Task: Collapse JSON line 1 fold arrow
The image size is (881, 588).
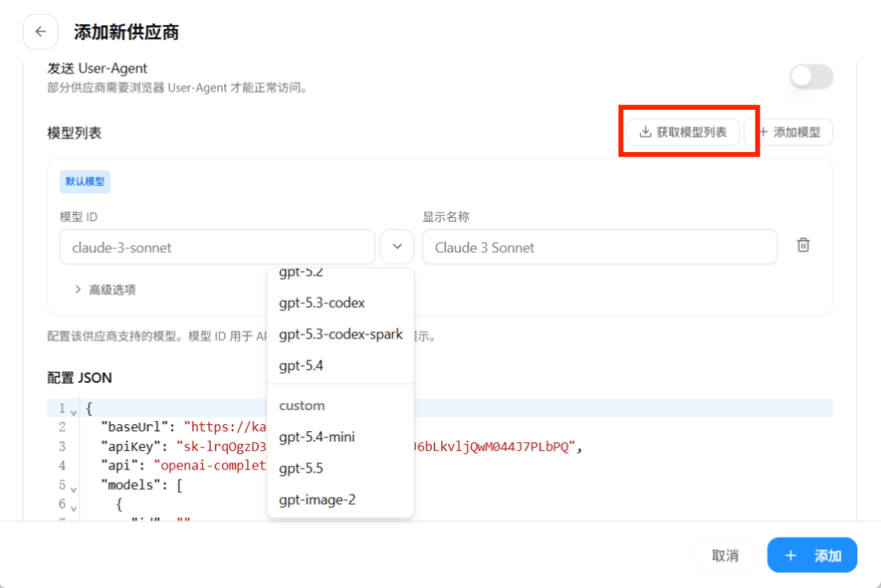Action: click(x=74, y=412)
